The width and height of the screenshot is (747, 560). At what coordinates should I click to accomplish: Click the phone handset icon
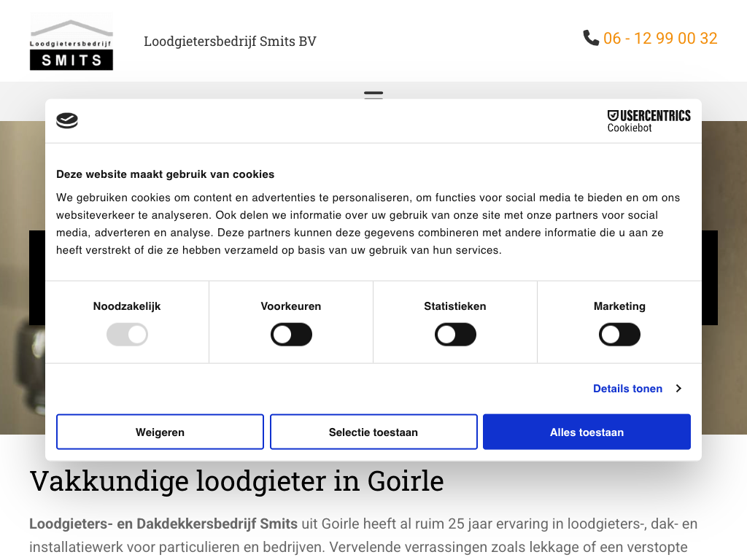[x=591, y=38]
